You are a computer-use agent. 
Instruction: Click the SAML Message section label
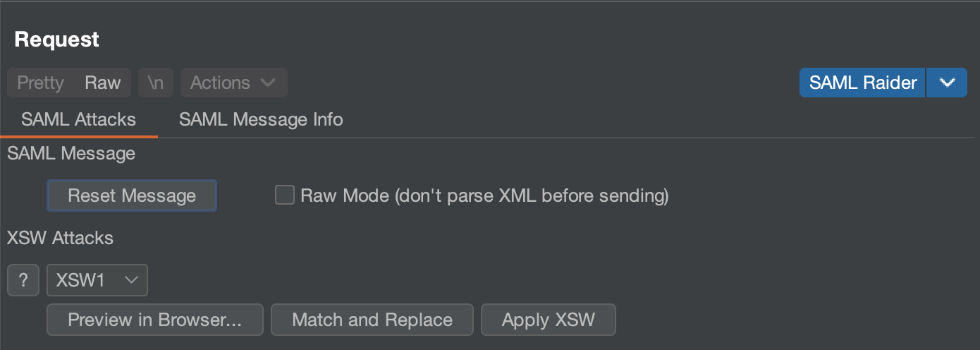[71, 153]
